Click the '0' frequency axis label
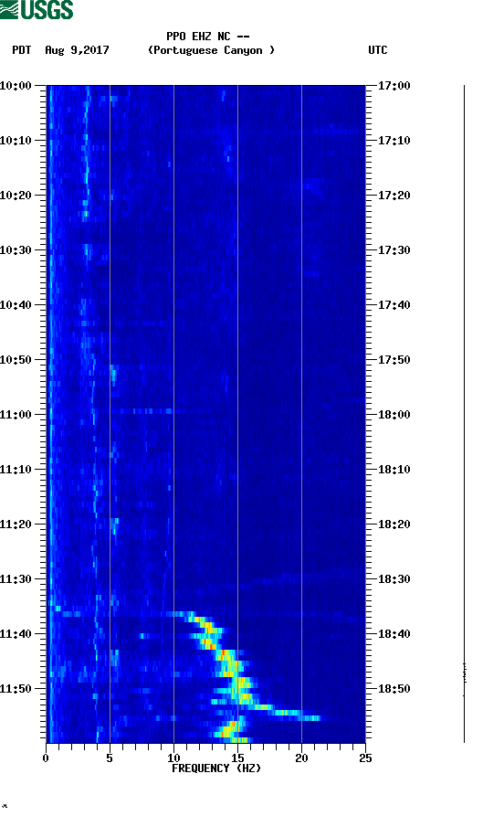Image resolution: width=504 pixels, height=816 pixels. pos(46,758)
